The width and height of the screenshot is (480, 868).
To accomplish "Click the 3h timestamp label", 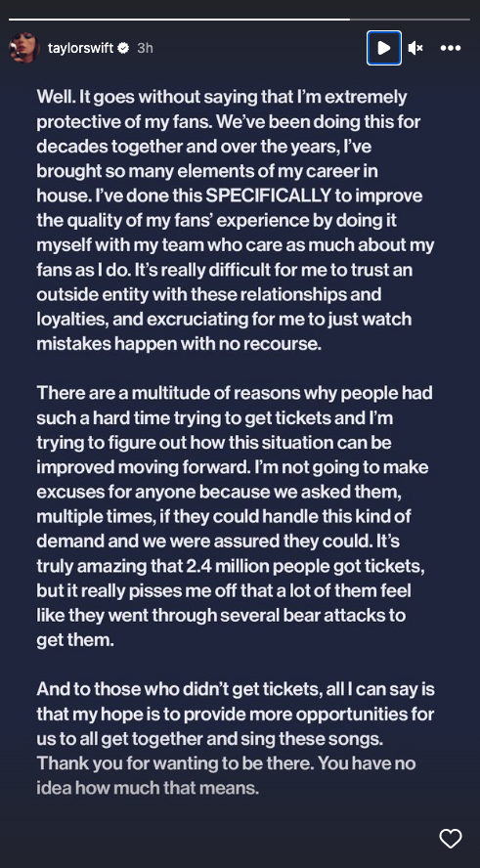I will click(x=145, y=48).
